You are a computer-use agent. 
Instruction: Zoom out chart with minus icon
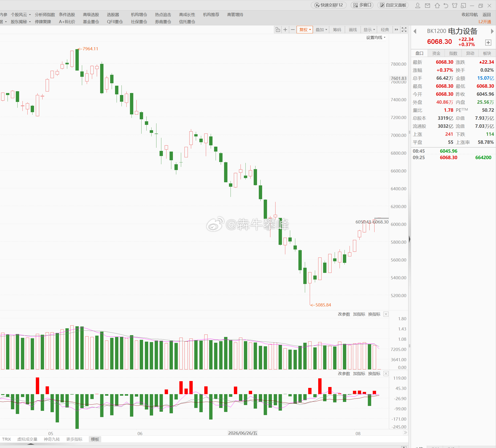tap(293, 30)
